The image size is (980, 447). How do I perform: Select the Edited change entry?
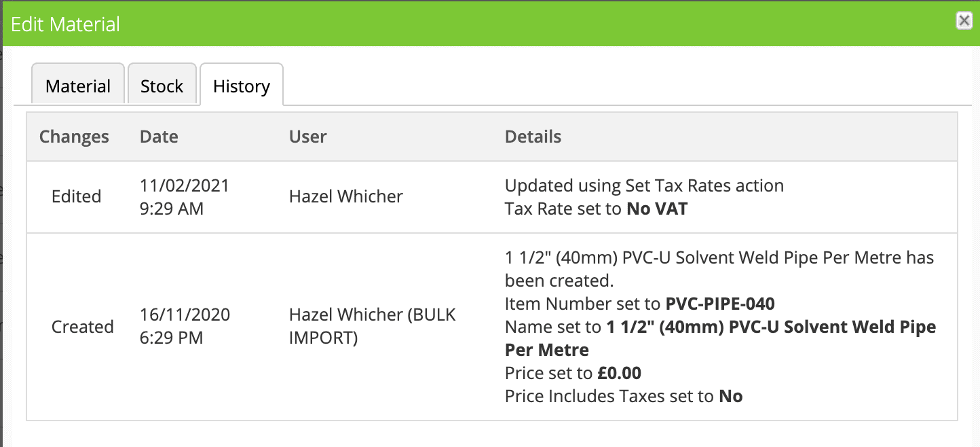(76, 197)
